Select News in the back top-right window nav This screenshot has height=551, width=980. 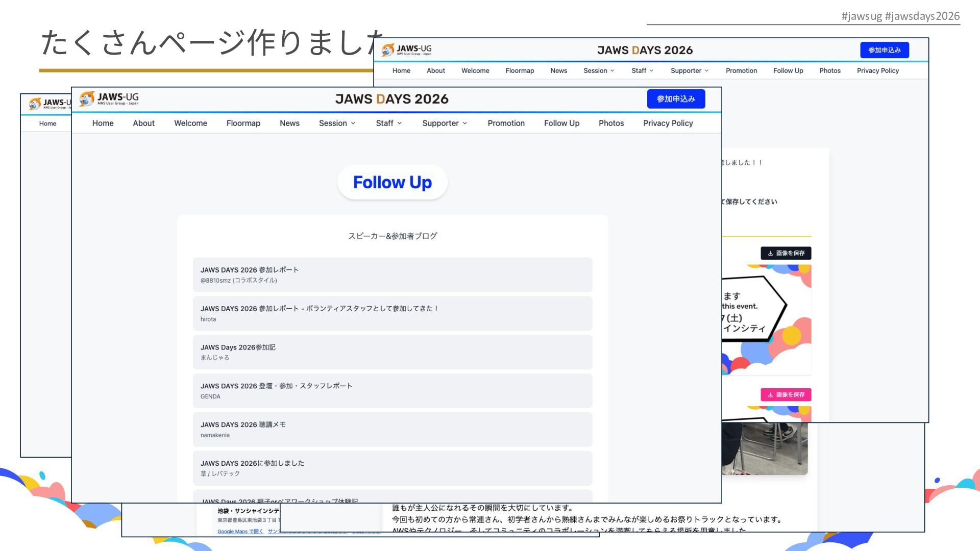coord(558,70)
